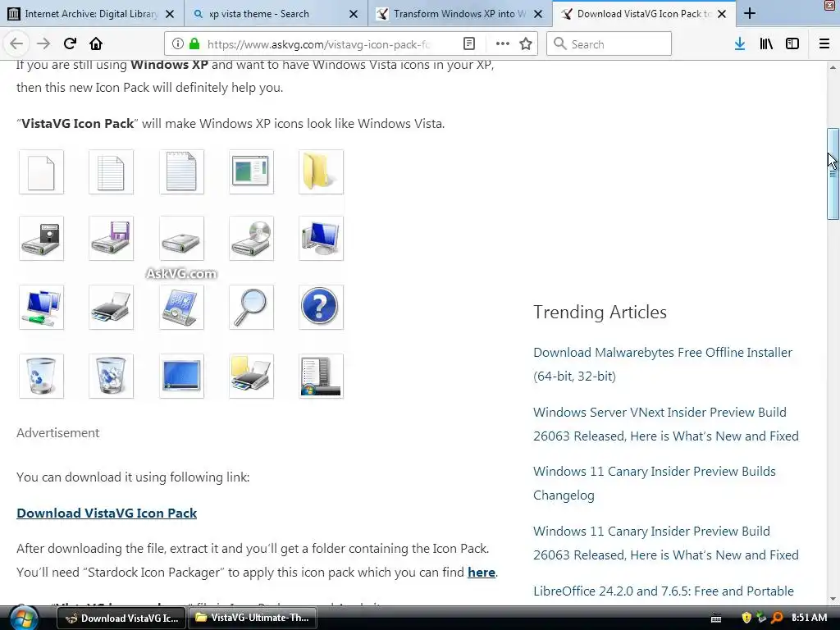Click the purple floppy drive icon image

pyautogui.click(x=111, y=239)
